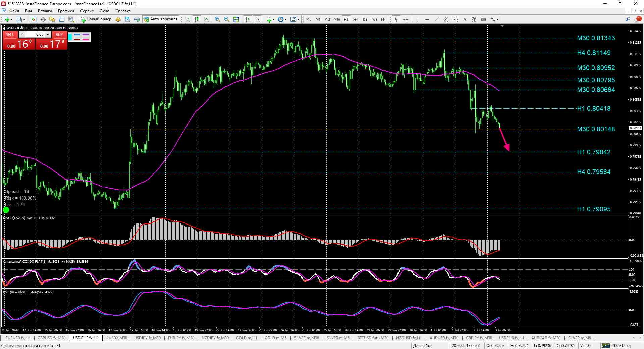The width and height of the screenshot is (644, 349).
Task: Click Новый ордер button
Action: pos(96,19)
